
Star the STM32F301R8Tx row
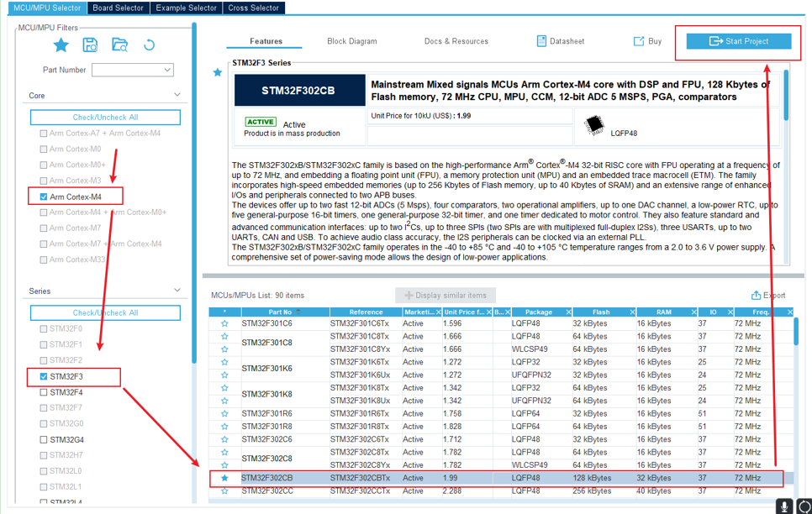pyautogui.click(x=224, y=427)
